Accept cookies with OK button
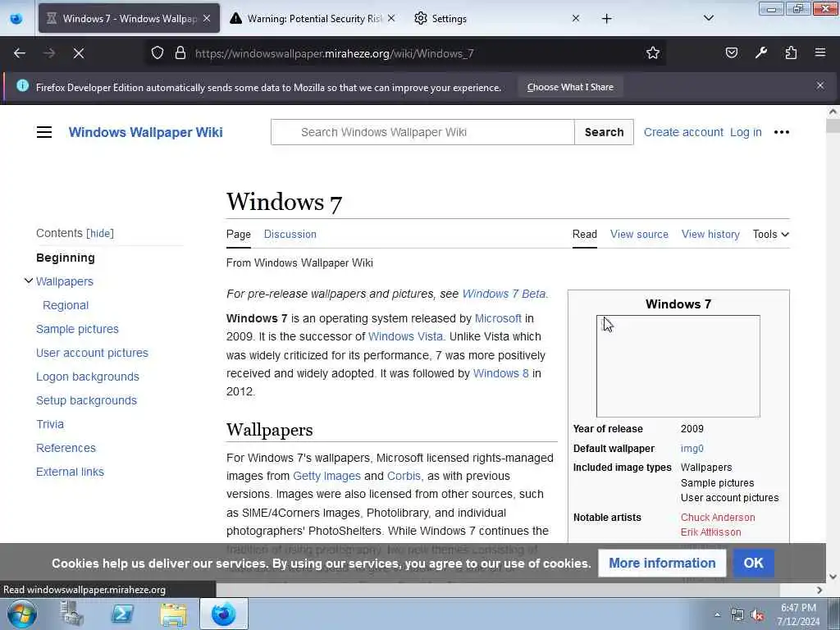 tap(753, 563)
